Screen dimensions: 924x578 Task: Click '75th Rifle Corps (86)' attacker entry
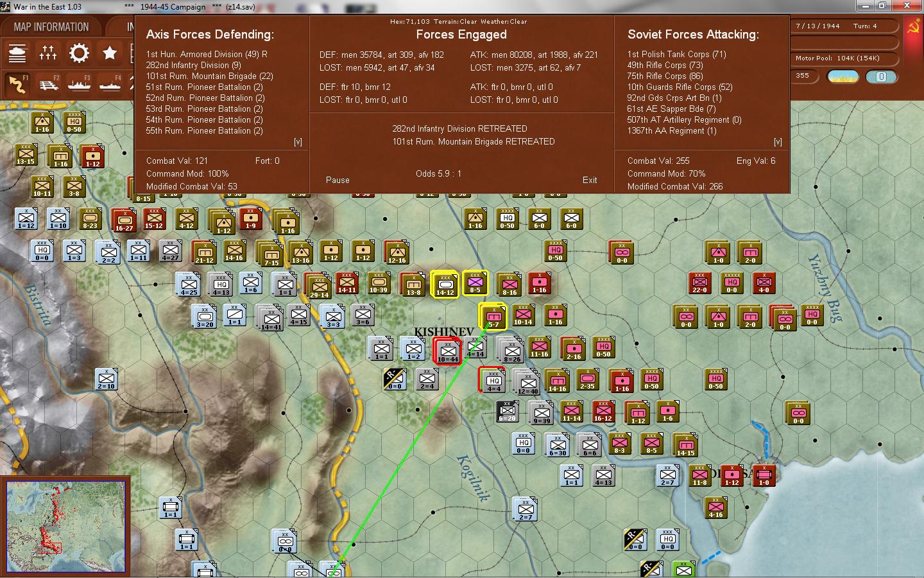(x=665, y=76)
